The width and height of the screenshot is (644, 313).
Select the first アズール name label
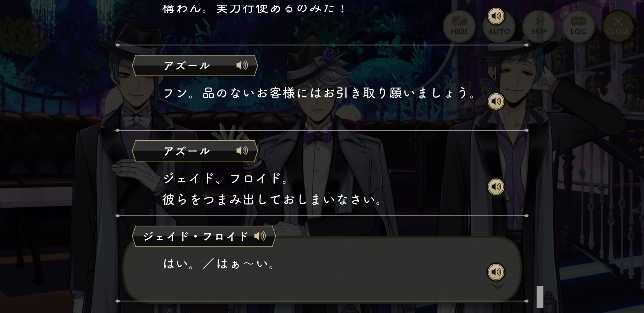tap(186, 66)
